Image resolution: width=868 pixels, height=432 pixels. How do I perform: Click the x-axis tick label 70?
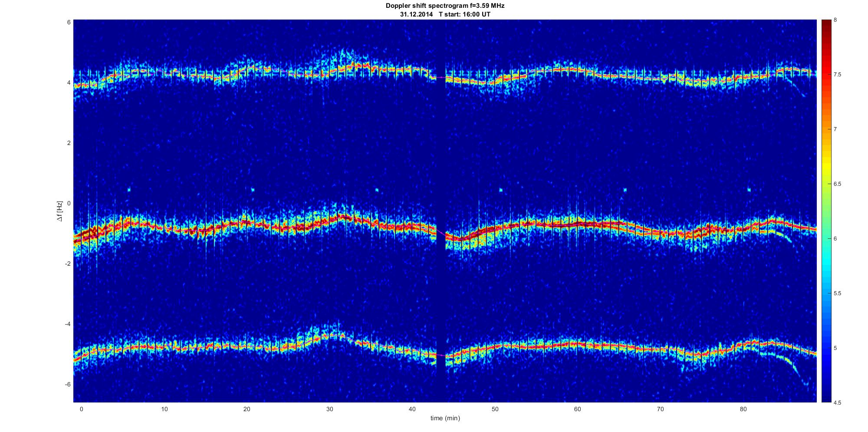(661, 409)
